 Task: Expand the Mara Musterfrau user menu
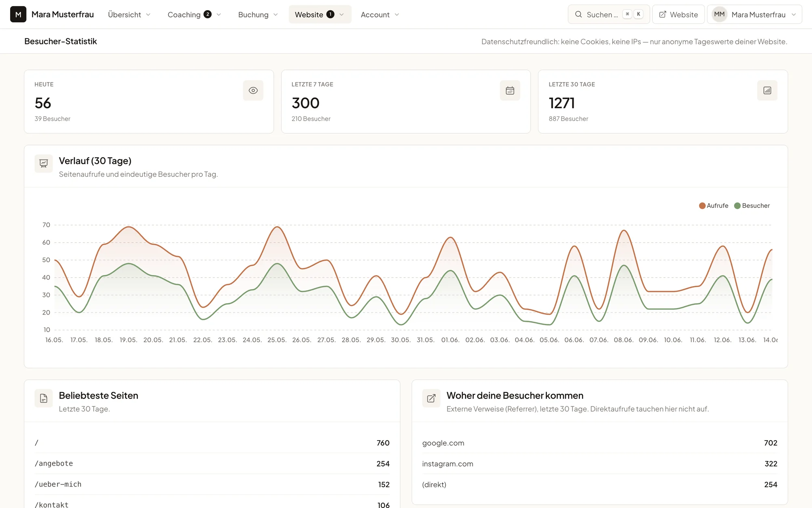(x=754, y=15)
